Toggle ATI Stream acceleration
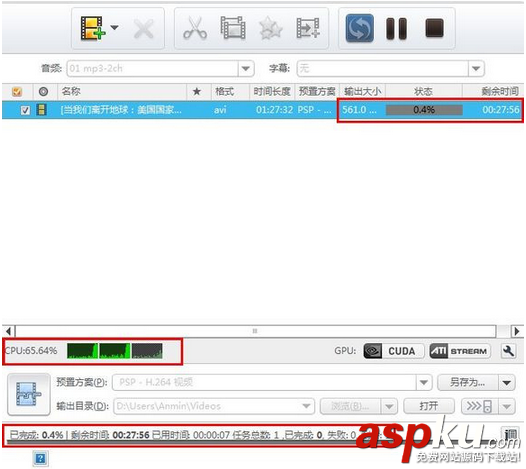This screenshot has width=526, height=469. [x=460, y=351]
